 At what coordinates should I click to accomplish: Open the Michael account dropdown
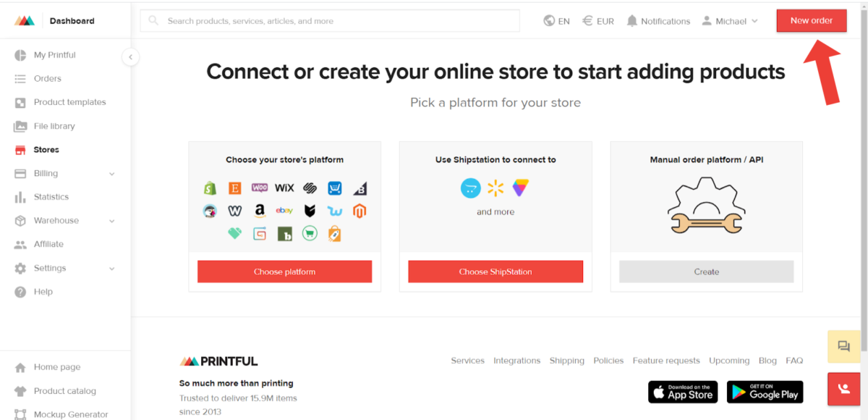click(x=730, y=21)
